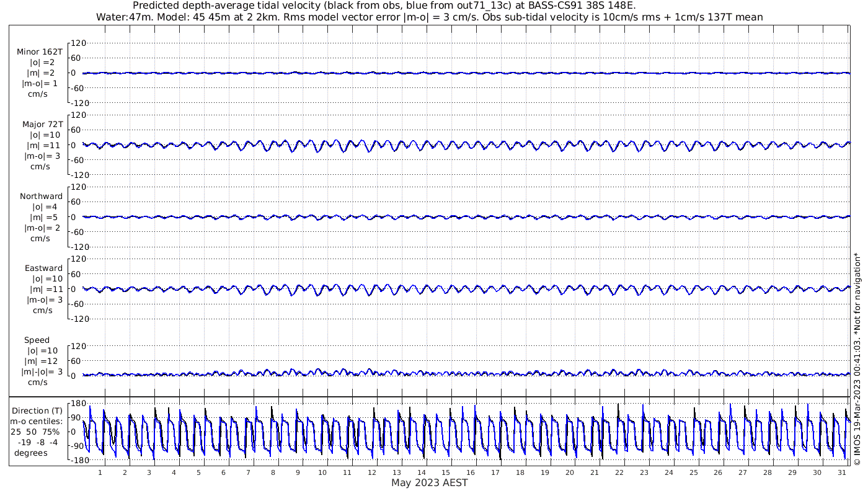The image size is (868, 496).
Task: Click '|m|-|o|= 3' in the Speed panel
Action: click(x=42, y=371)
